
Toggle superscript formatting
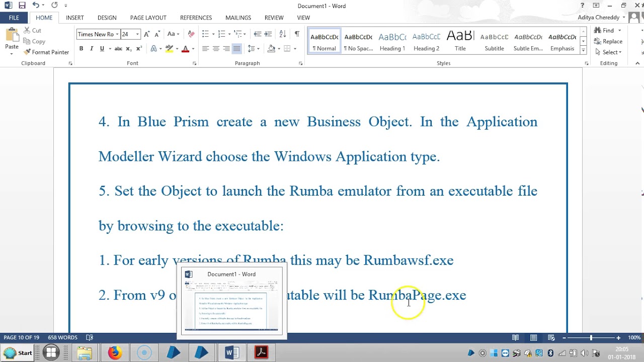point(139,49)
